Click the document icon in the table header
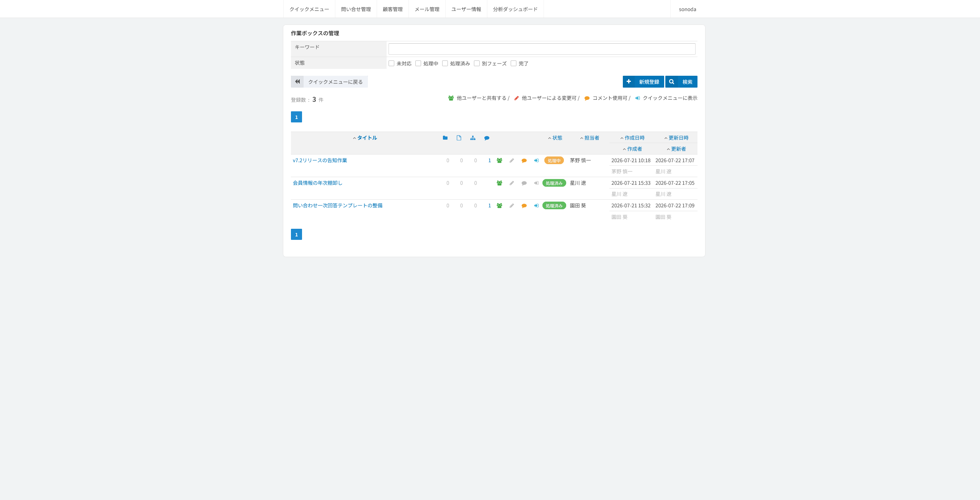The height and width of the screenshot is (500, 980). coord(459,138)
